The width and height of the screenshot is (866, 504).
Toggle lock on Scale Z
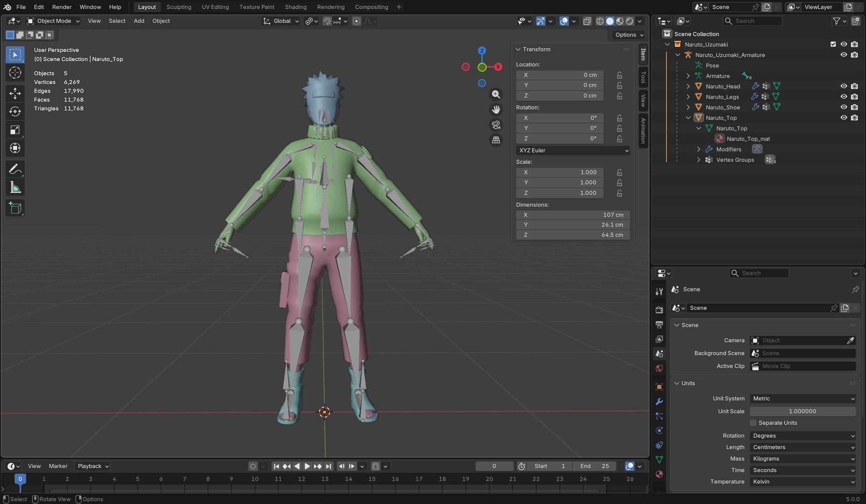tap(619, 193)
